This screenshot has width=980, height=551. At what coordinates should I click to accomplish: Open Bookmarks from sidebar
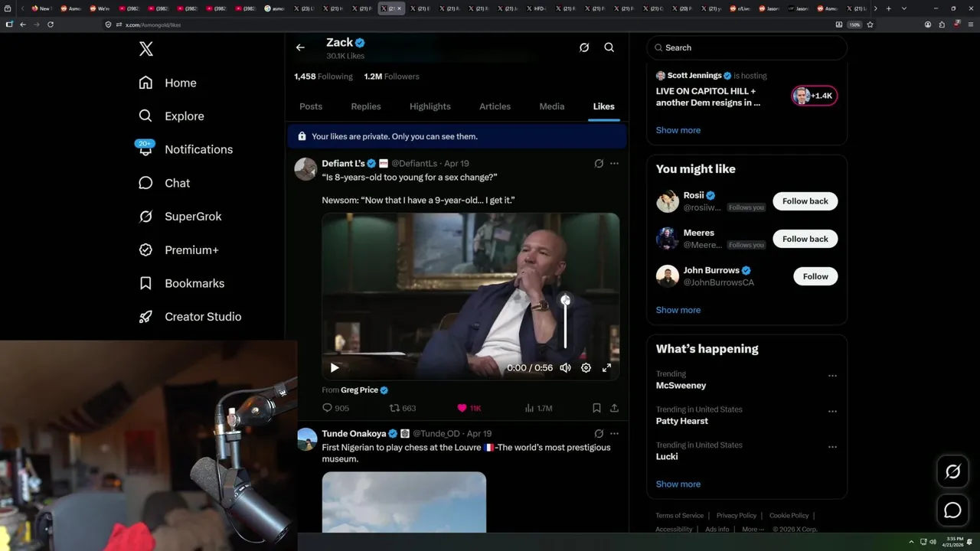coord(181,283)
